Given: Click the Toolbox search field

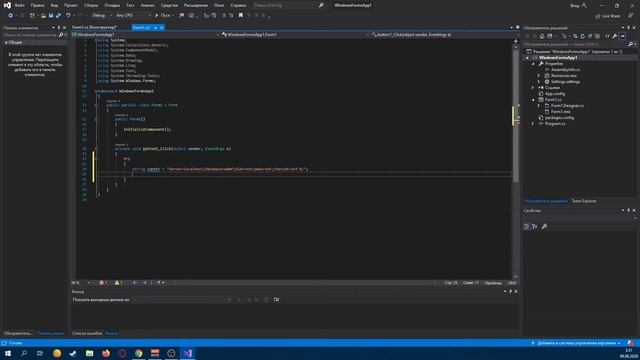Looking at the screenshot, I should 31,35.
